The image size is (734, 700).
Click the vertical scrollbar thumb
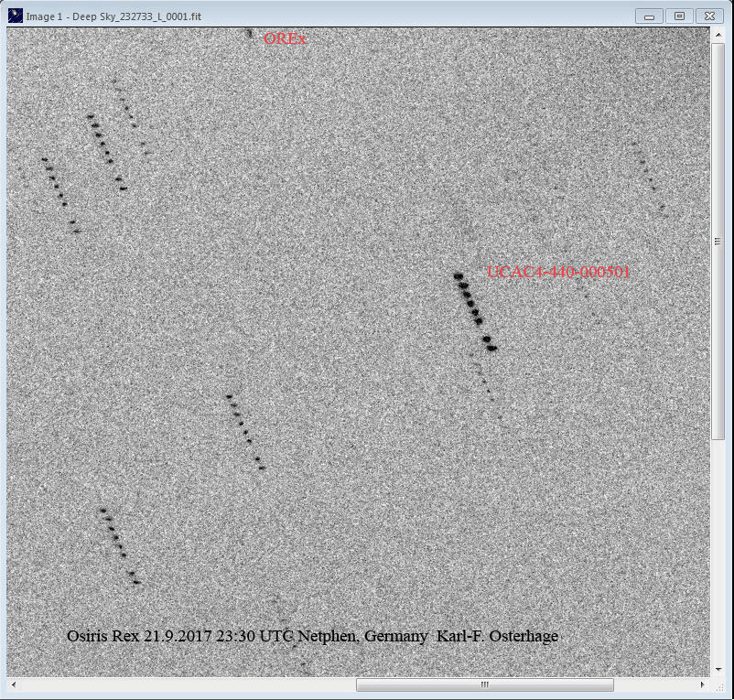click(x=718, y=242)
